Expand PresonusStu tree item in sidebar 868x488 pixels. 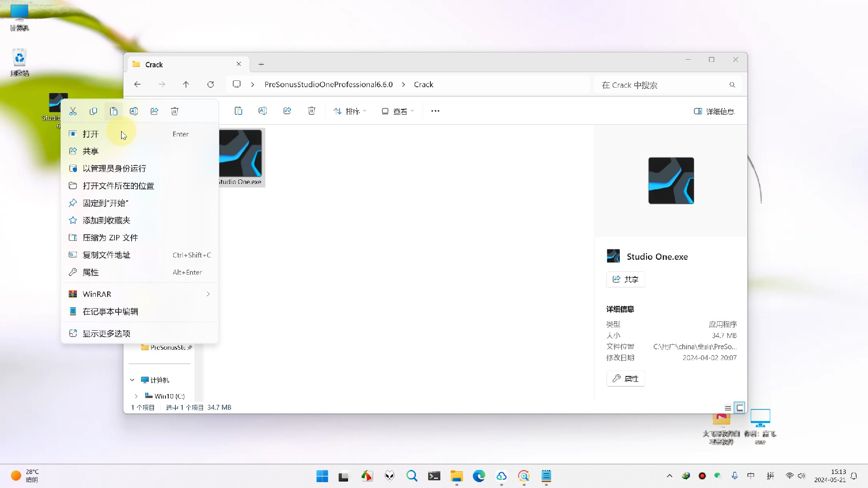coord(135,347)
